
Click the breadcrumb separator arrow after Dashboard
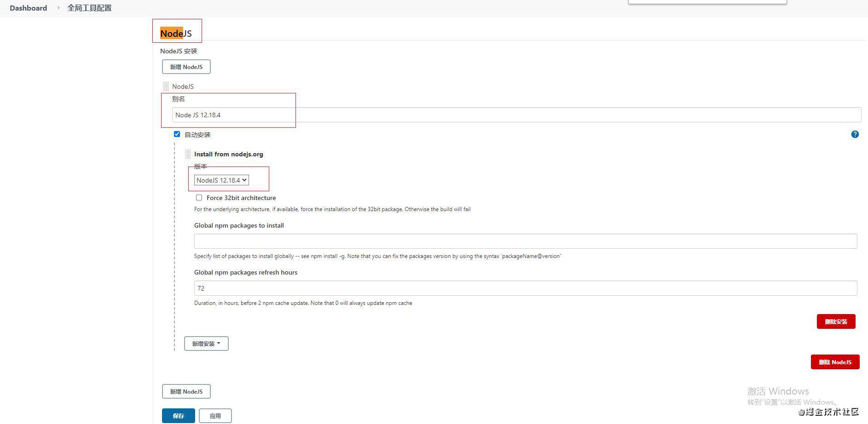coord(58,8)
